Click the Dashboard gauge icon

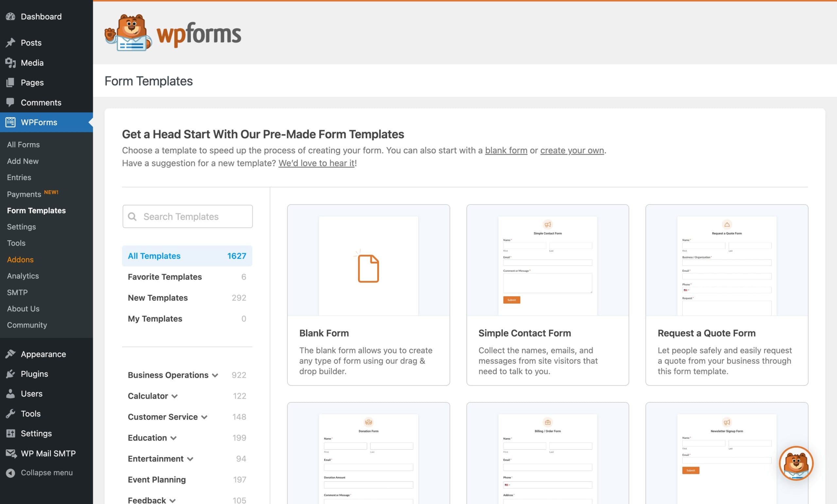tap(10, 16)
